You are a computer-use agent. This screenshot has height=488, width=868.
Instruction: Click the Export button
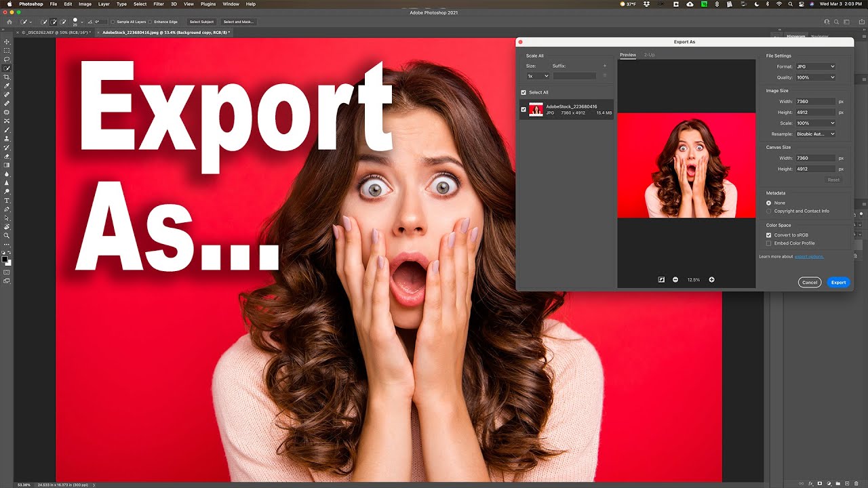(839, 283)
